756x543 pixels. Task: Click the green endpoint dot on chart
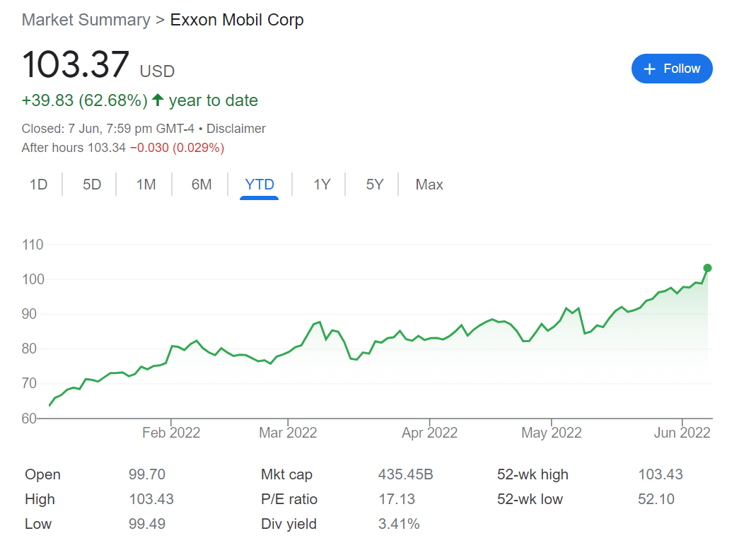pyautogui.click(x=707, y=268)
